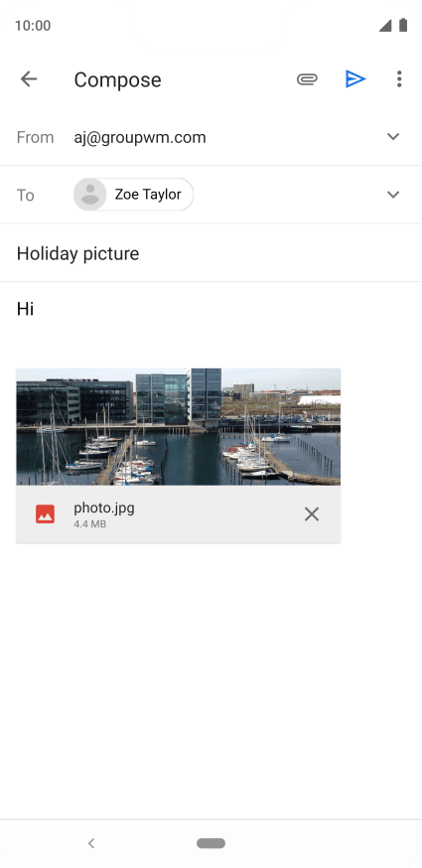
Task: Tap the system back navigation chevron
Action: click(91, 843)
